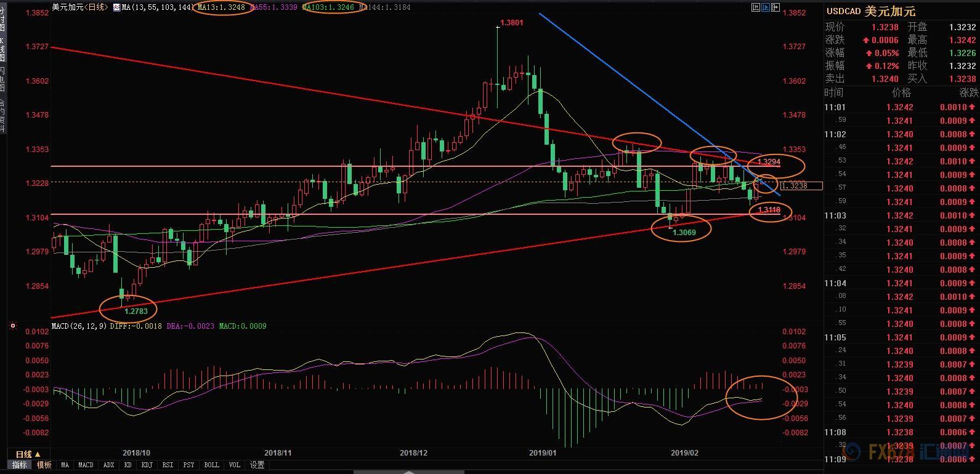Select the 指标 tab at the bottom
Viewport: 980px width, 474px height.
click(20, 465)
